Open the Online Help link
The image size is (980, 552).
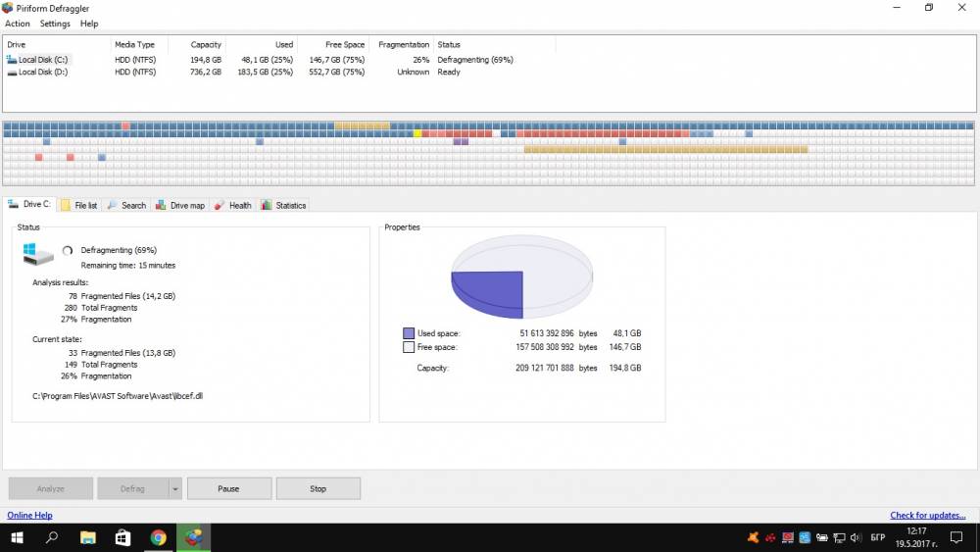(30, 515)
